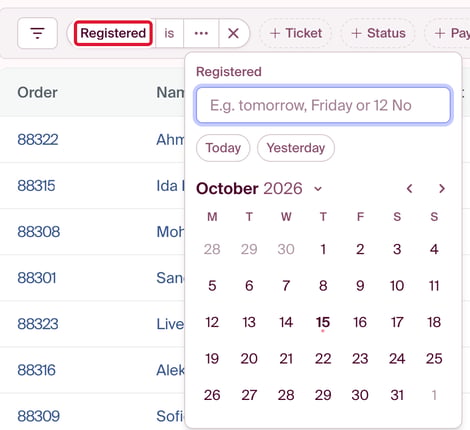Open the filter options icon button
This screenshot has width=470, height=430.
[37, 33]
